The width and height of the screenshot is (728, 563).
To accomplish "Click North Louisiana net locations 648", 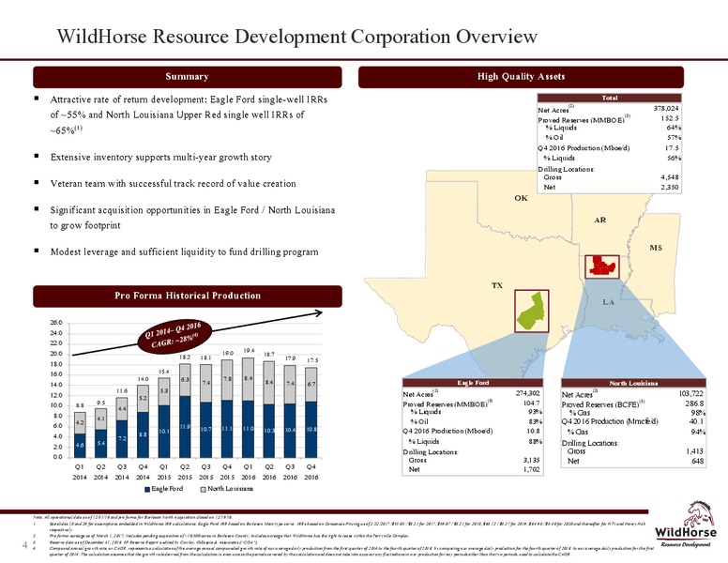I will 698,462.
